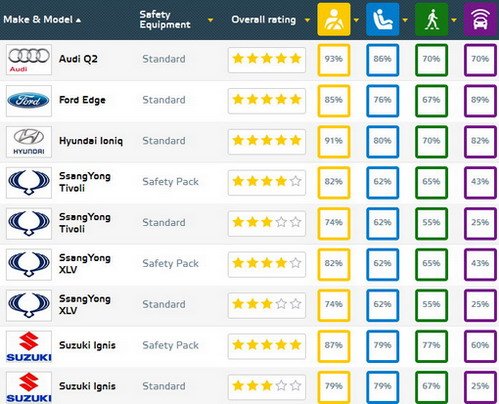Click the SsangYong logo for Tivoli Safety Pack

(29, 183)
